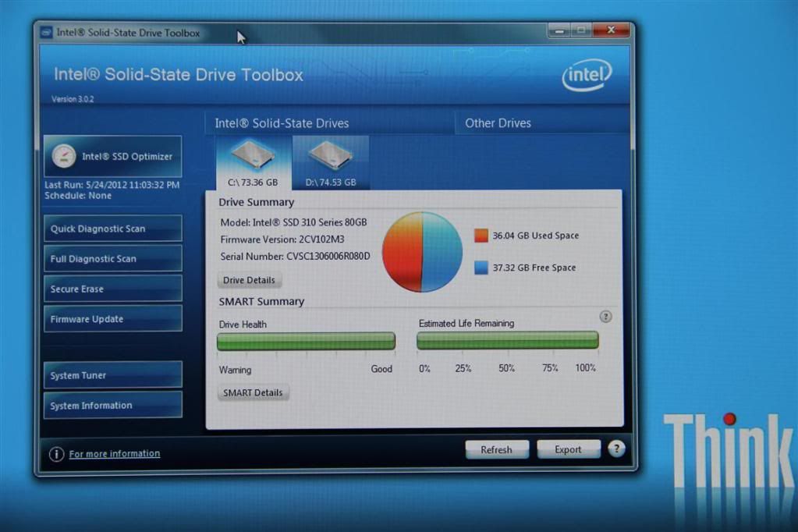Click the title bar application icon
798x532 pixels.
(x=46, y=33)
